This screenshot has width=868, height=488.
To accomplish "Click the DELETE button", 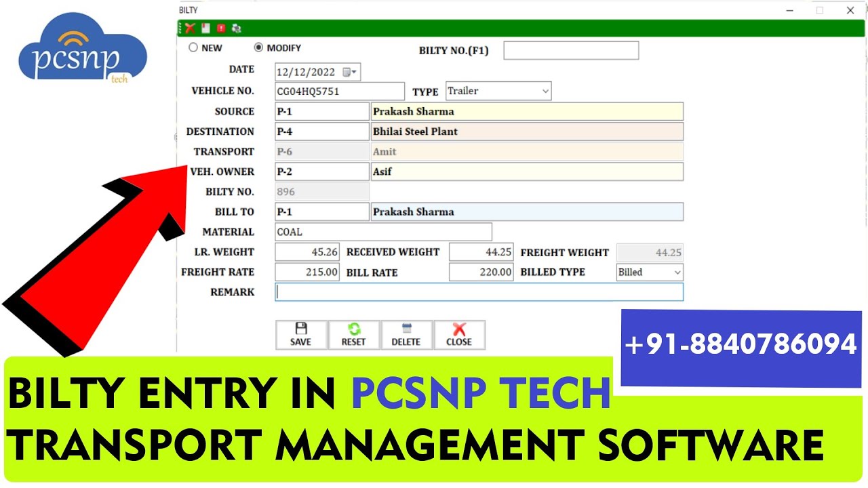I will click(407, 335).
